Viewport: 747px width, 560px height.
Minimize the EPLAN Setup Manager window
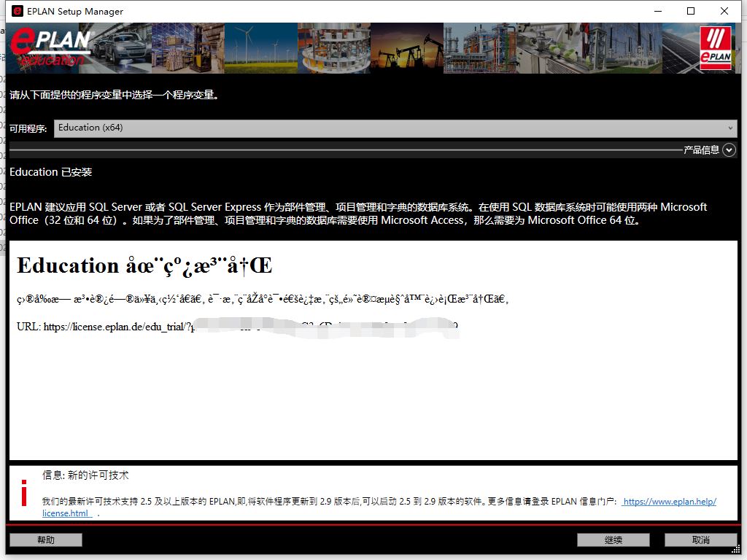658,11
